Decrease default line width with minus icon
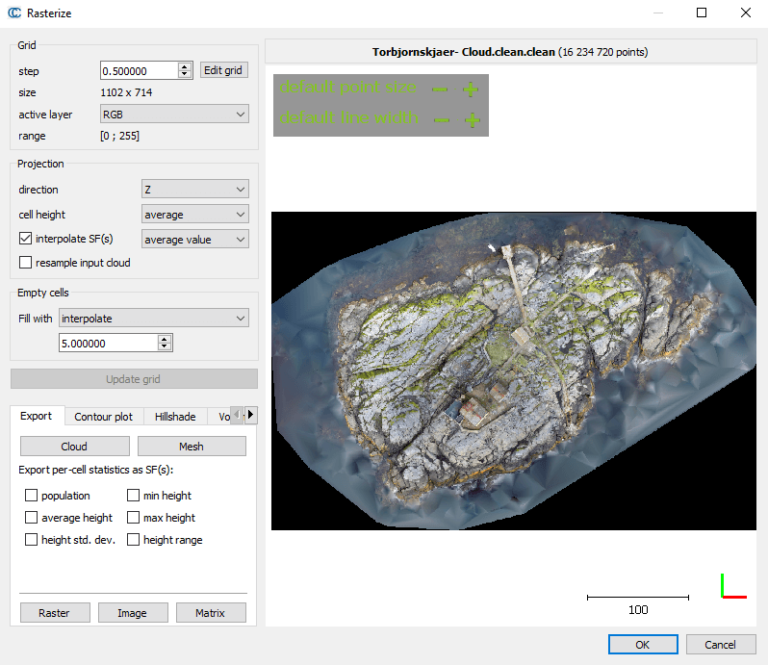The height and width of the screenshot is (665, 768). click(441, 120)
